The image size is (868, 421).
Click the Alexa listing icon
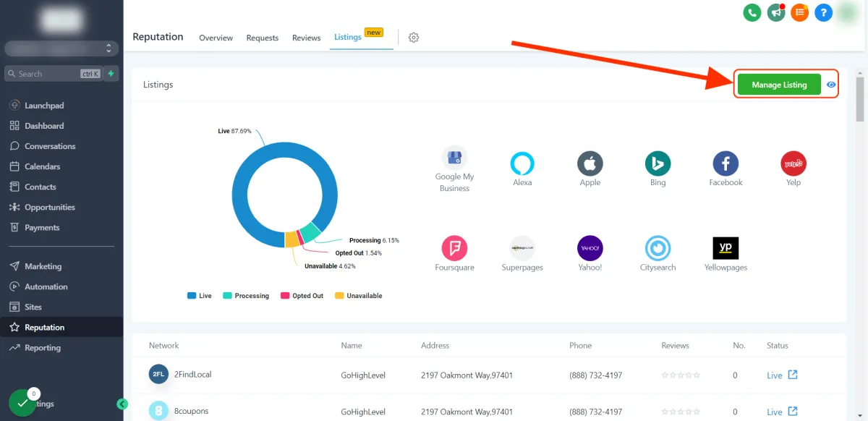pos(522,163)
